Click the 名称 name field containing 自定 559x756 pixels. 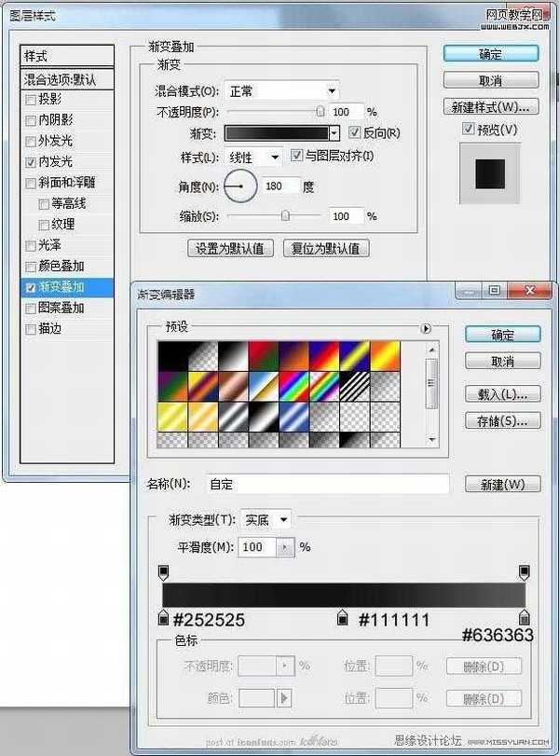328,484
